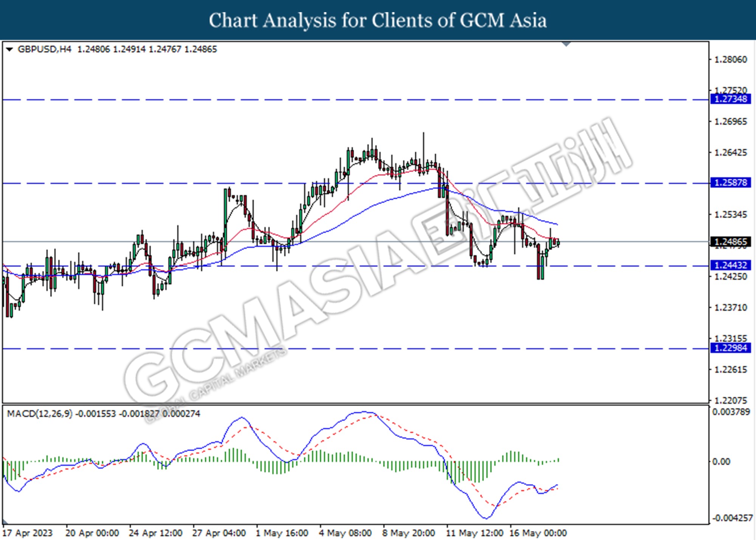Click the MACD(12,26,9) indicator label

[x=40, y=414]
